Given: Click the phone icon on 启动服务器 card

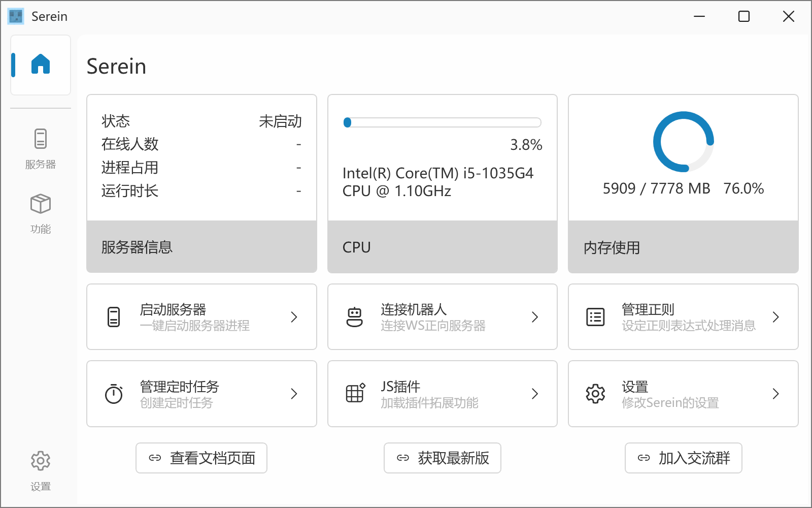Looking at the screenshot, I should pos(114,317).
